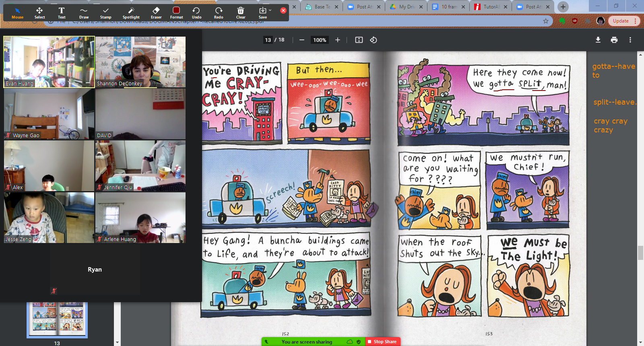644x346 pixels.
Task: Open the Chrome profile avatar
Action: [601, 21]
